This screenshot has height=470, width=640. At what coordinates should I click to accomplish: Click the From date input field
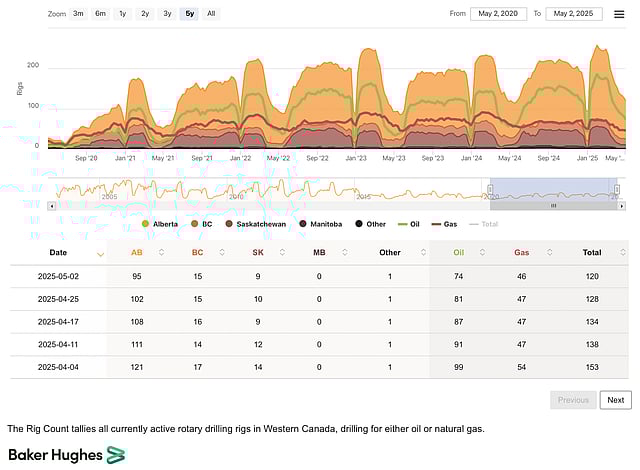click(x=496, y=14)
